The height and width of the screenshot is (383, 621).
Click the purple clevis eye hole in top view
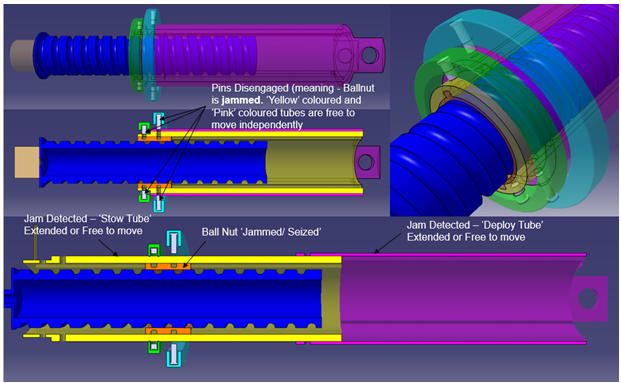click(x=369, y=55)
